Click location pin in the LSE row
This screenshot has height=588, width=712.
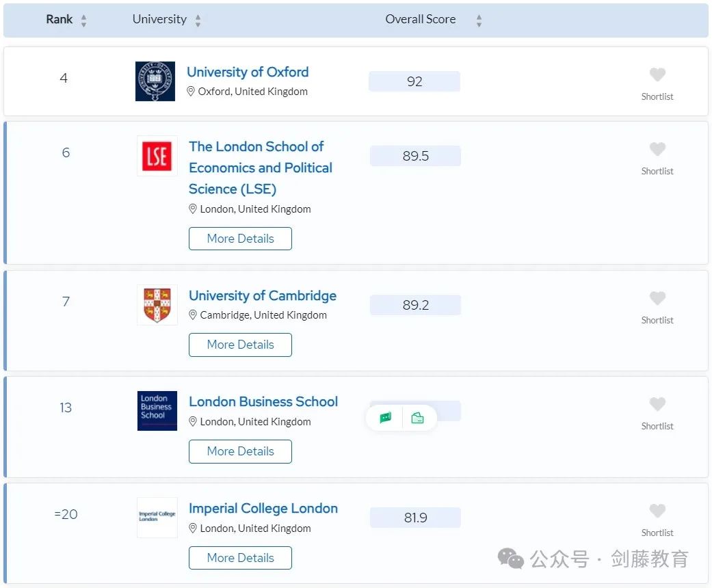[192, 209]
